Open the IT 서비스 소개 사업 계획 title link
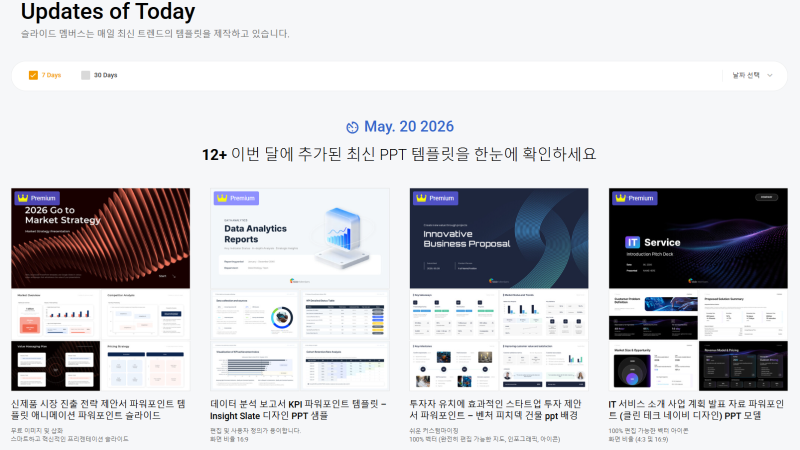 pyautogui.click(x=696, y=410)
